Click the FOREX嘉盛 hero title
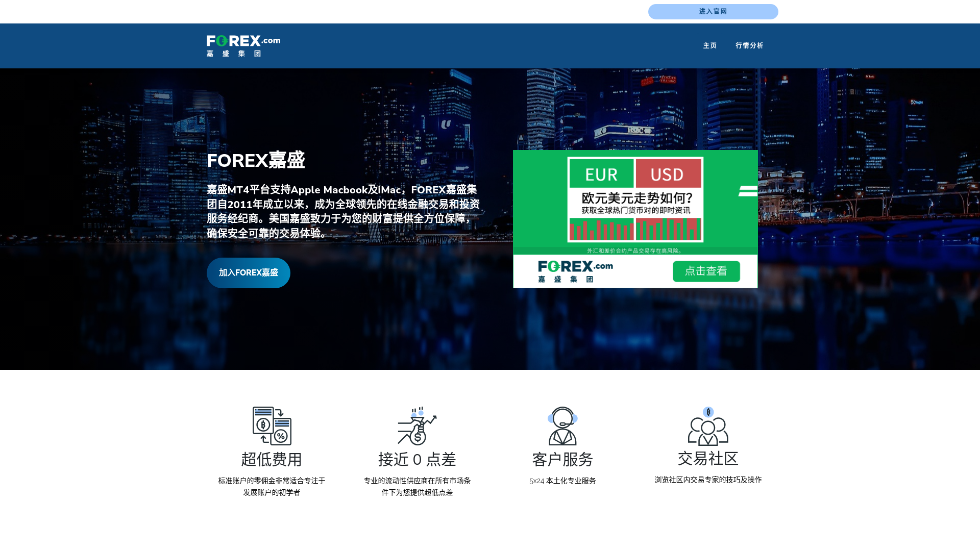This screenshot has width=980, height=551. click(256, 160)
